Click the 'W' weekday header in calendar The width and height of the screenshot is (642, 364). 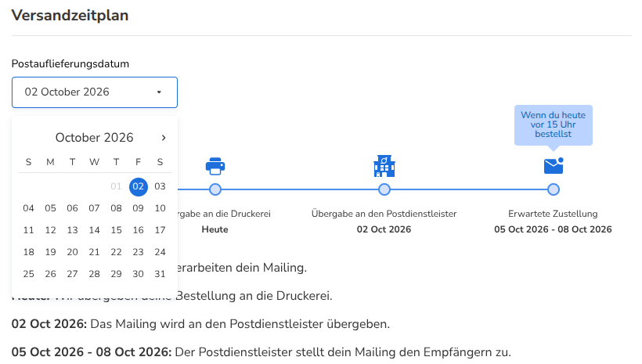click(94, 162)
